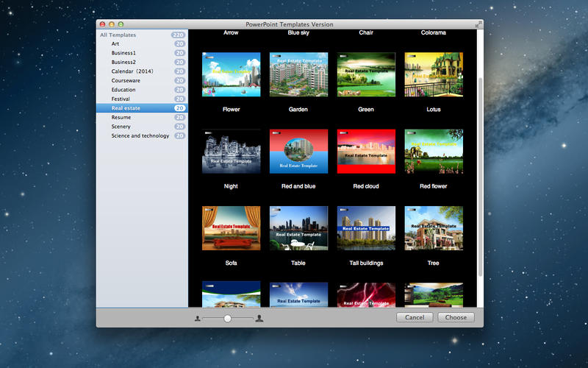Click the small person icon left of slider
The height and width of the screenshot is (368, 588).
[x=198, y=318]
